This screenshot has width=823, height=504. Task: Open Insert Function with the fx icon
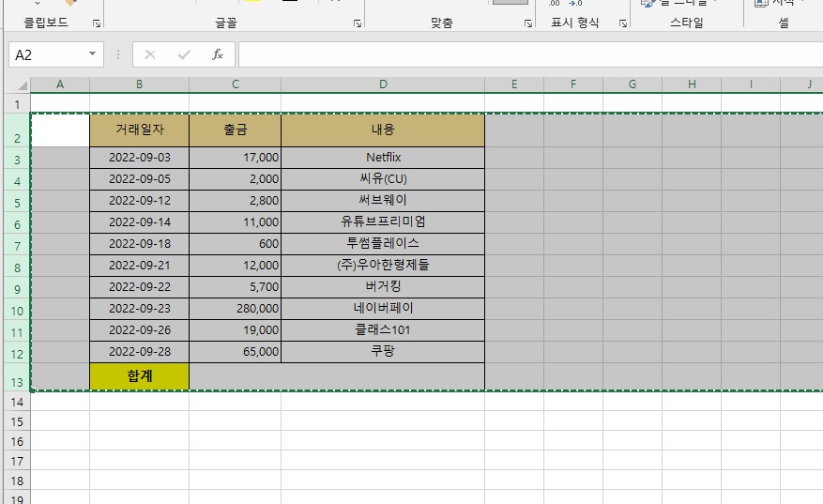[x=218, y=54]
